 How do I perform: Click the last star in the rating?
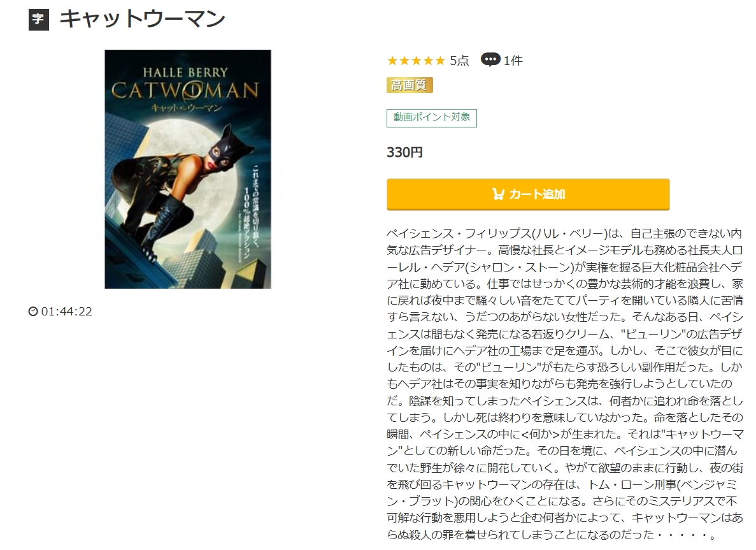[439, 61]
